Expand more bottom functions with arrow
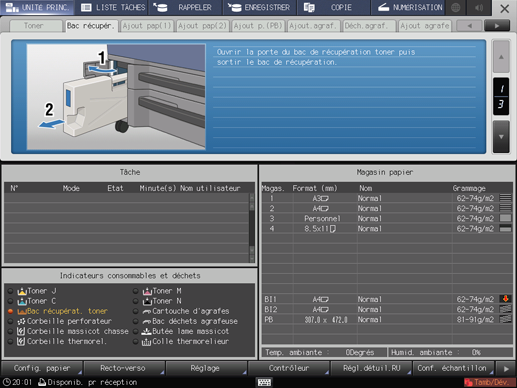This screenshot has width=517, height=388. coord(506,369)
